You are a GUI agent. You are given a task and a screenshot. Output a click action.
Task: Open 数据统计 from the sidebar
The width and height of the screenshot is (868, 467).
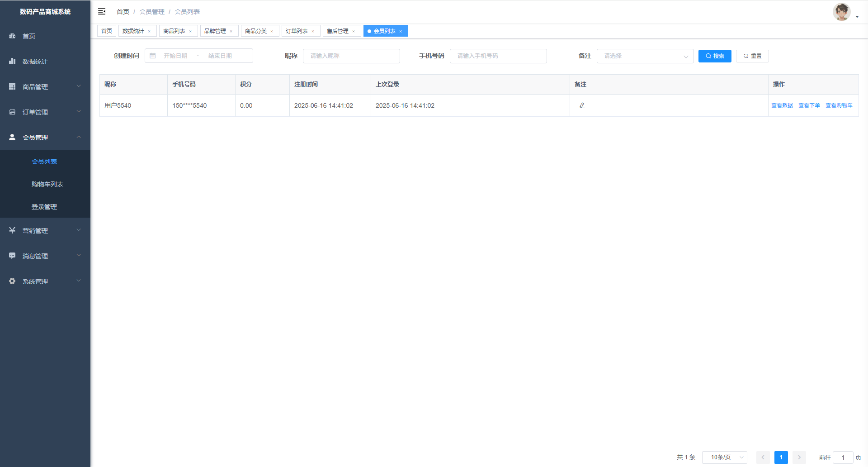[35, 62]
